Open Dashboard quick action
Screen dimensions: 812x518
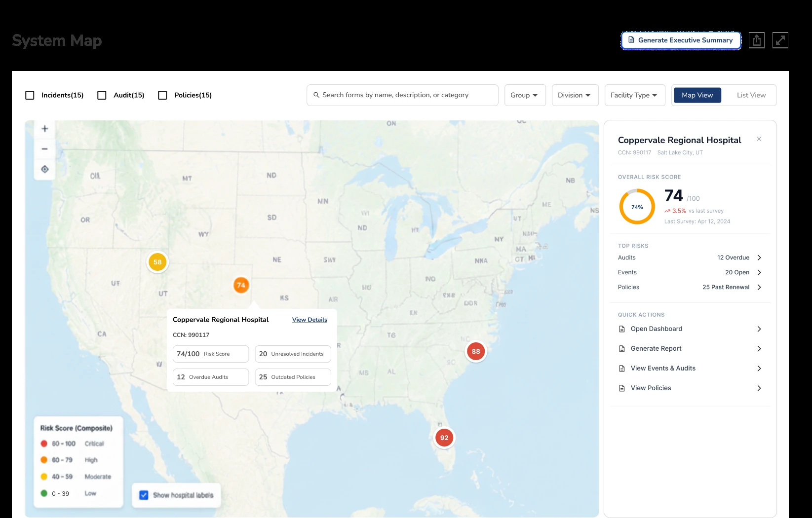[x=690, y=329]
